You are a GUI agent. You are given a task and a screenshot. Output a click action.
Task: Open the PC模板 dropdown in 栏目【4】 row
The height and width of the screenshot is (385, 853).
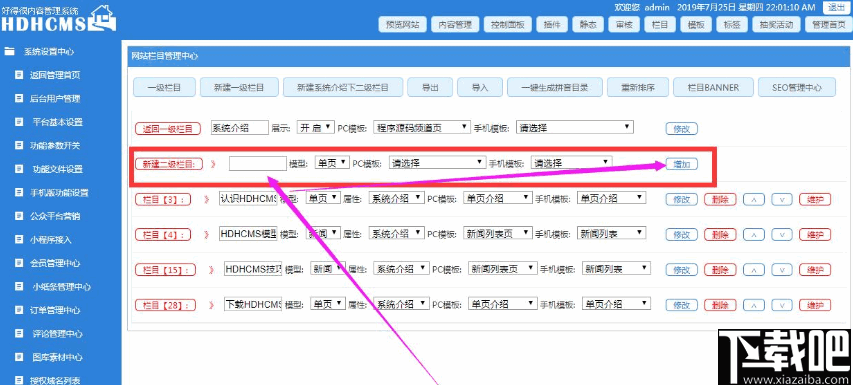point(497,233)
